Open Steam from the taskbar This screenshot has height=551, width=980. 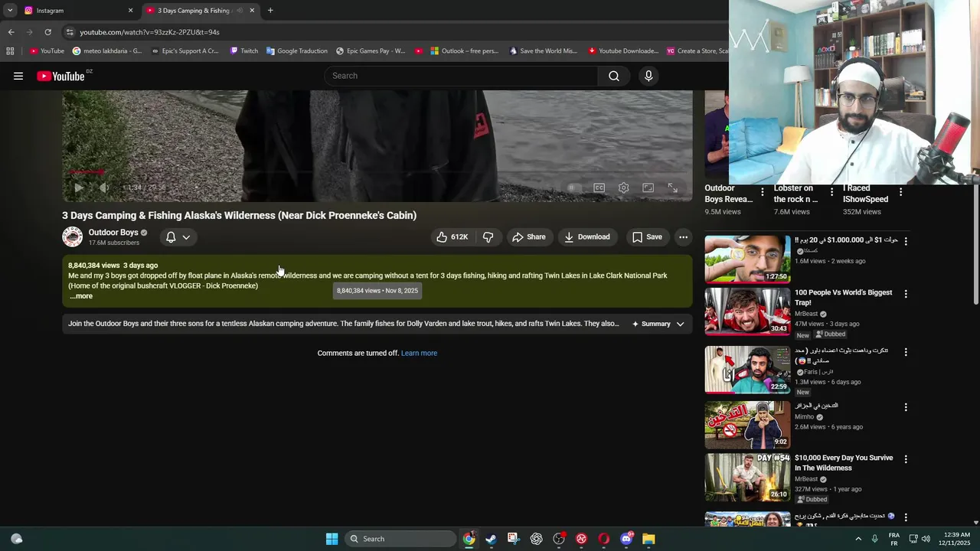[491, 539]
